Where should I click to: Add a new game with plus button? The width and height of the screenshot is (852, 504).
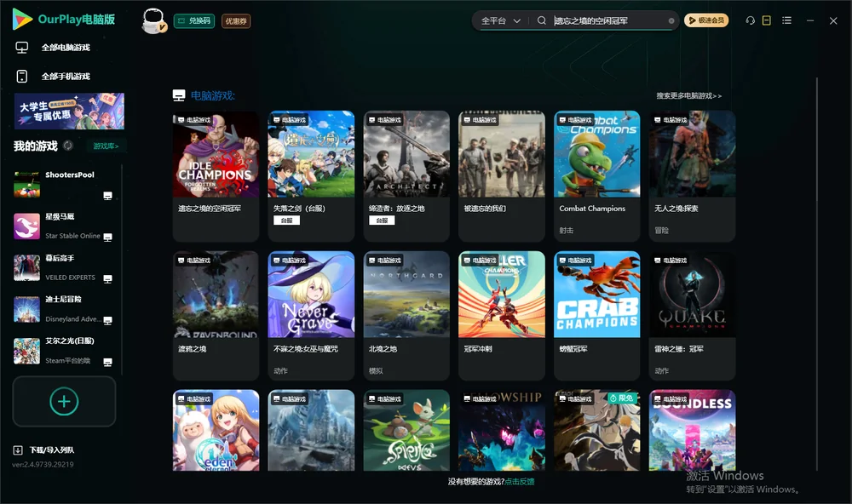click(64, 401)
